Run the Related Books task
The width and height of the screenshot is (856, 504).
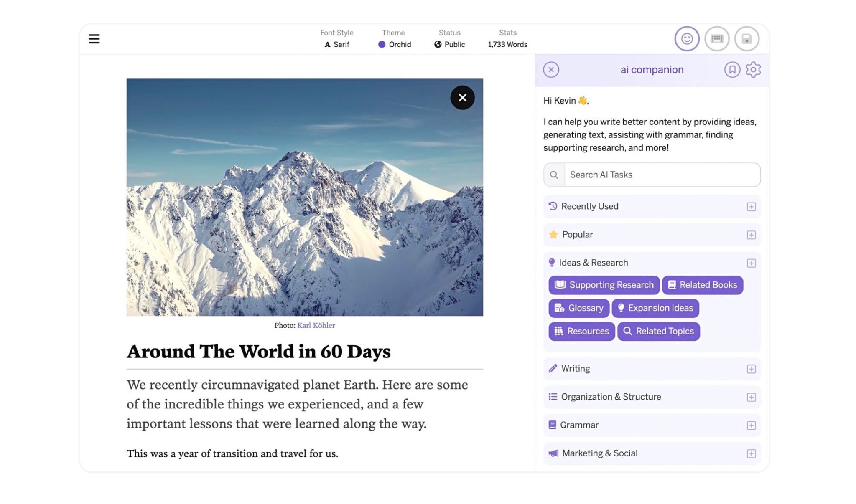click(x=702, y=285)
